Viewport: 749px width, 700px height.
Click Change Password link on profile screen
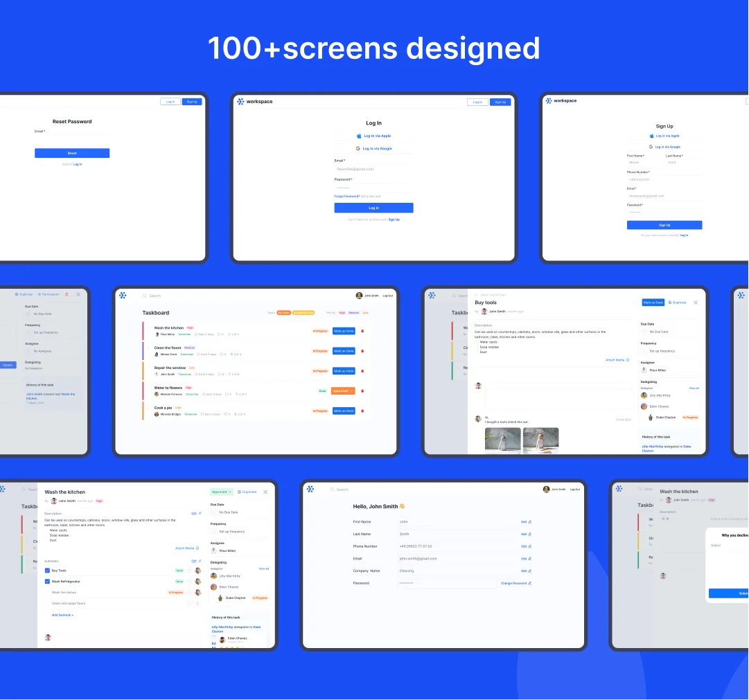516,584
